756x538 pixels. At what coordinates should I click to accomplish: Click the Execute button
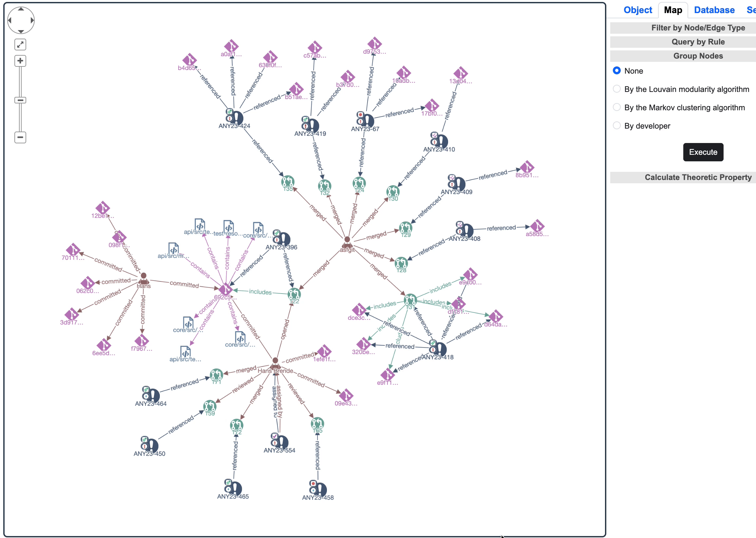(x=703, y=152)
